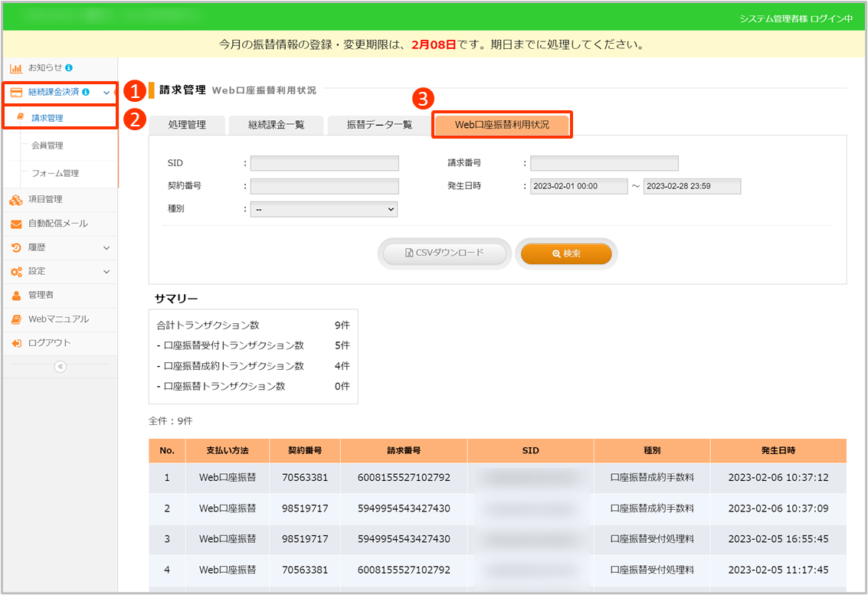Viewport: 868px width, 595px height.
Task: Click the 発生日時 start date field
Action: [578, 186]
